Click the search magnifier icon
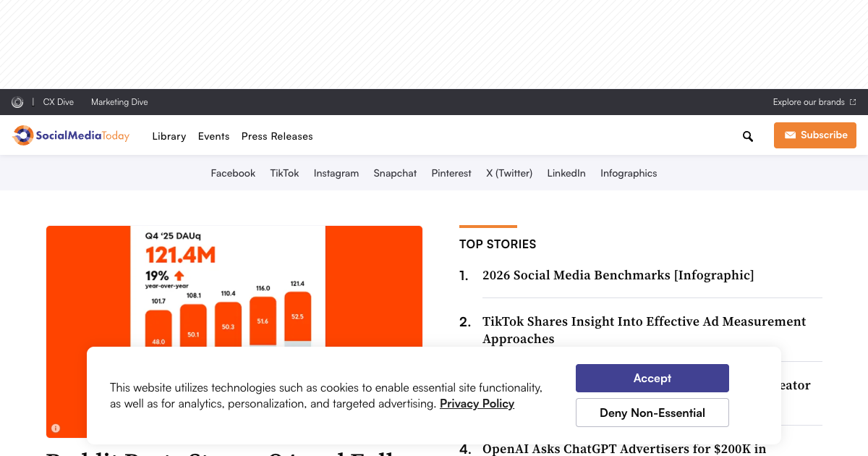 (x=748, y=136)
